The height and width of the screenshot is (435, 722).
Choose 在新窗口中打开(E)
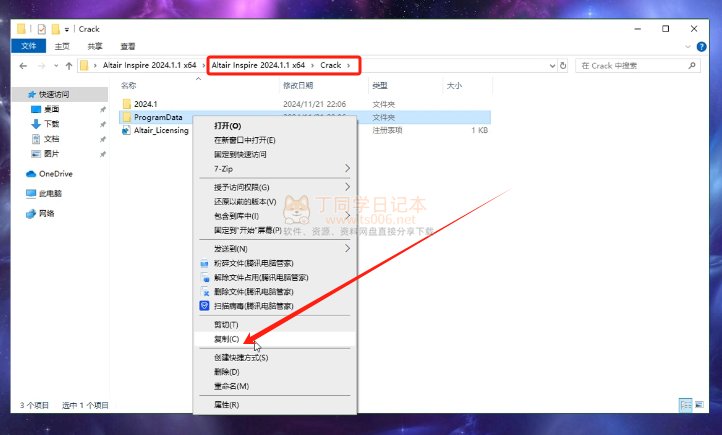(275, 140)
